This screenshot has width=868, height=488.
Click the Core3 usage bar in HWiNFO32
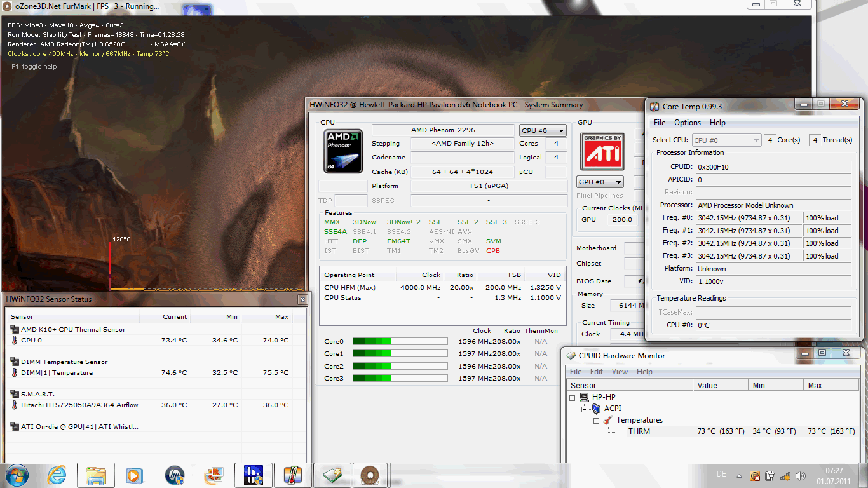coord(400,378)
